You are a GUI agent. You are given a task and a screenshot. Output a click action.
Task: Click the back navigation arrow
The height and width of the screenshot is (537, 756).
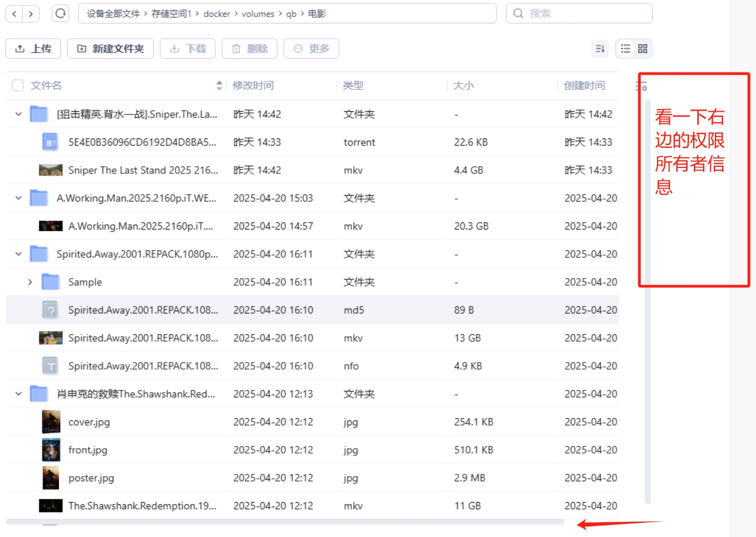click(15, 14)
